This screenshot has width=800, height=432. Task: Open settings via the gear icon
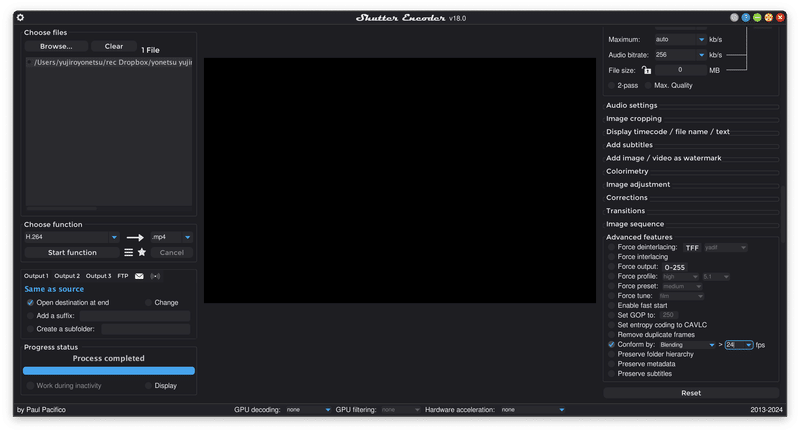coord(20,17)
